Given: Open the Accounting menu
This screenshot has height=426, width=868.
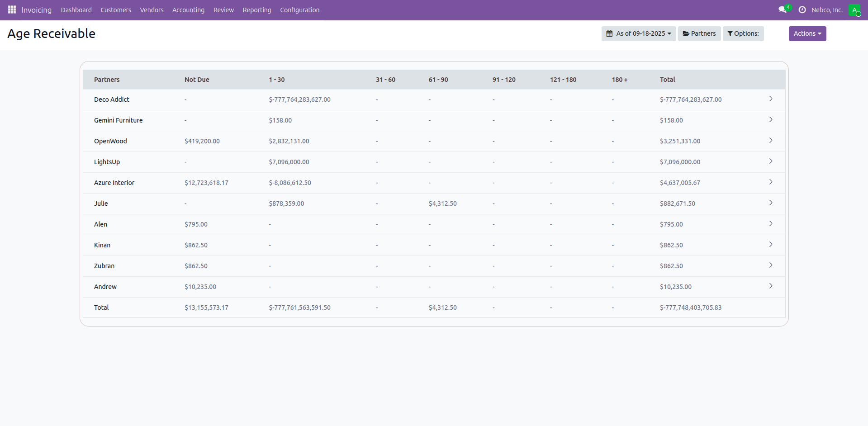Looking at the screenshot, I should click(x=188, y=10).
